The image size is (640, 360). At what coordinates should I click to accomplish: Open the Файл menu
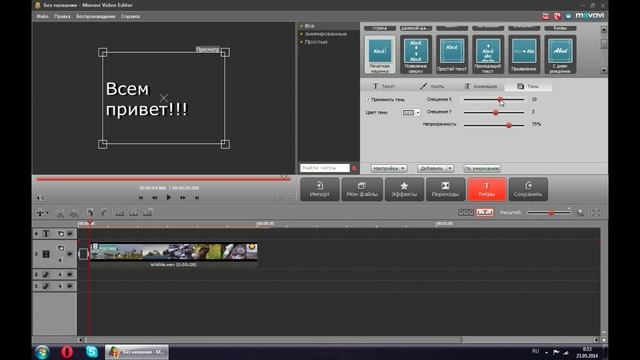click(x=42, y=16)
